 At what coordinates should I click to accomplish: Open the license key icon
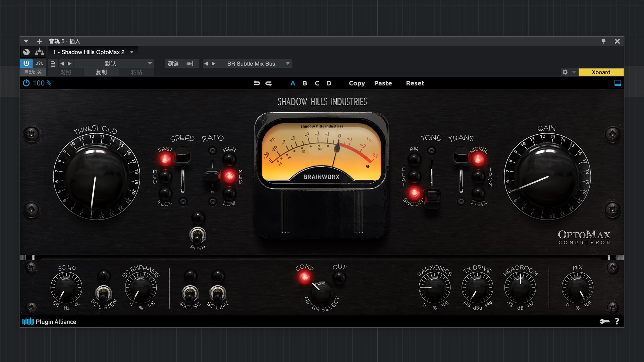(604, 321)
